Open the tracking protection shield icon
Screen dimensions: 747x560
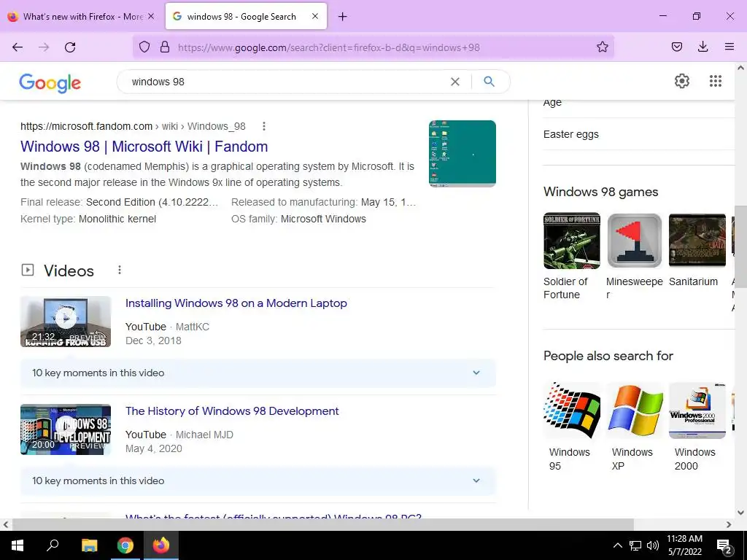coord(144,47)
